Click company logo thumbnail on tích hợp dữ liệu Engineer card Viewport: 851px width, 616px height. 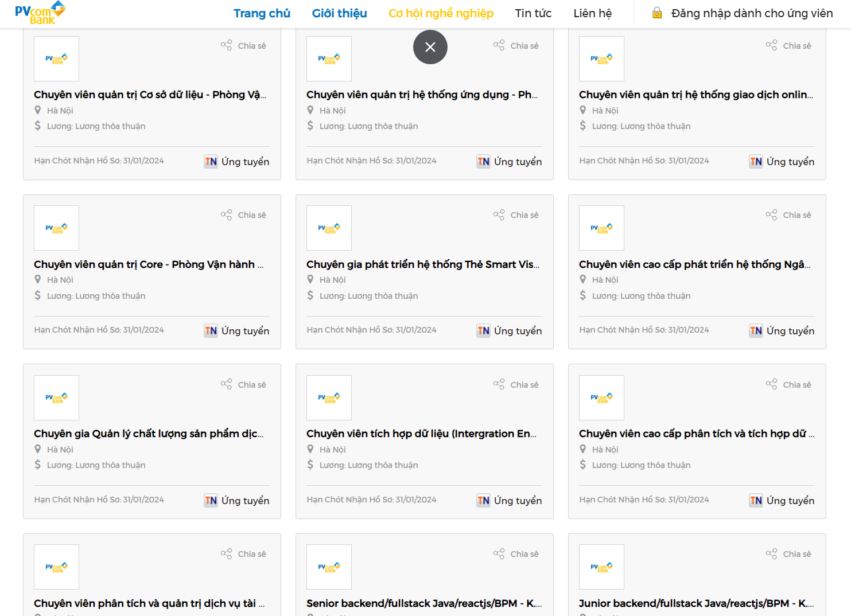329,397
